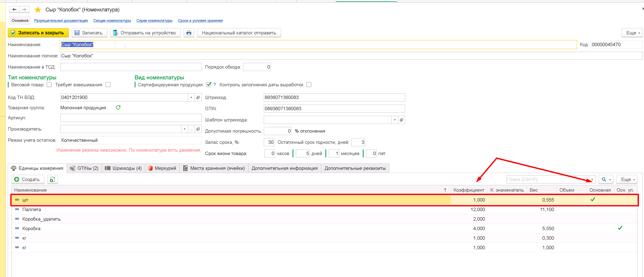
Task: Open Шаблон штрихкода item form icon
Action: [401, 120]
